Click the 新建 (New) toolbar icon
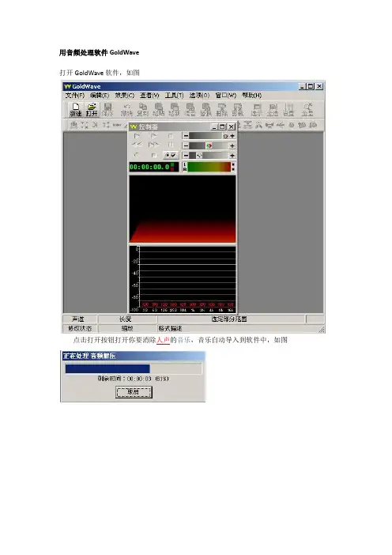This screenshot has width=392, height=555. (x=76, y=109)
